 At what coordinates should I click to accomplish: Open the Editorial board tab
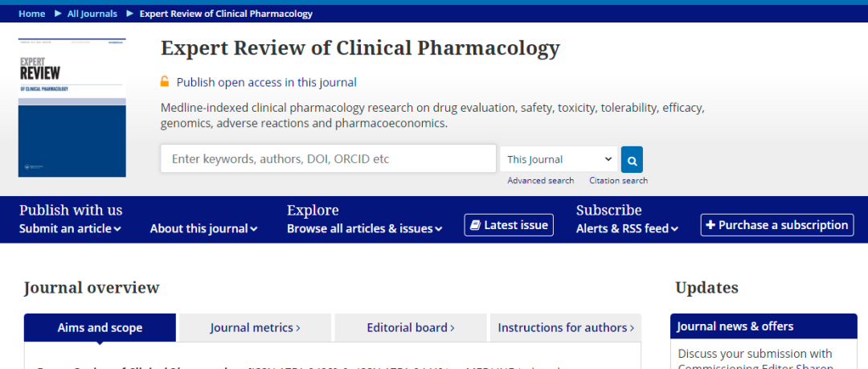[x=411, y=327]
